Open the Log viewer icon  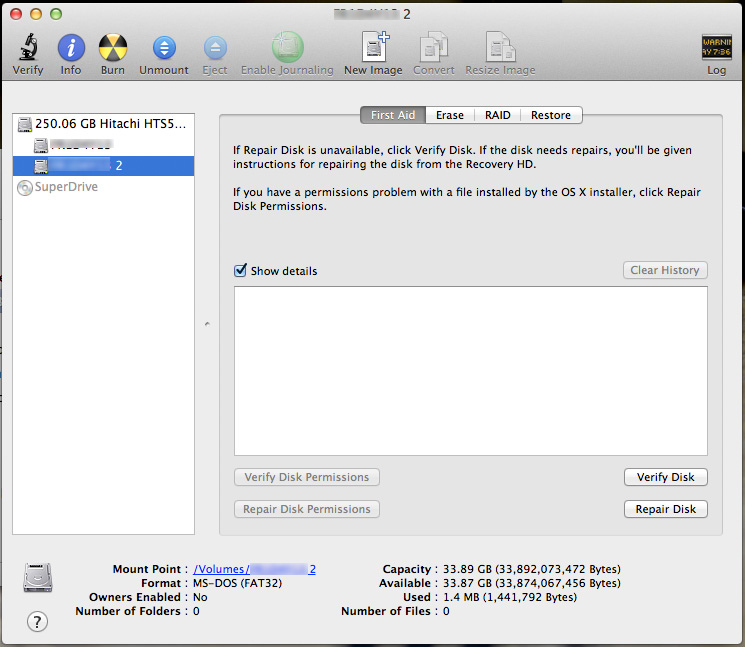(x=716, y=47)
